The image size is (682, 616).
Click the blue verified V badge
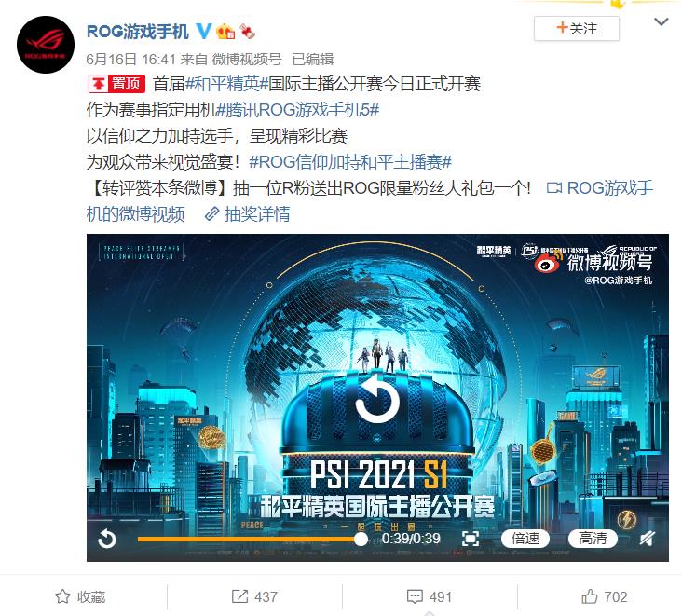[x=203, y=31]
